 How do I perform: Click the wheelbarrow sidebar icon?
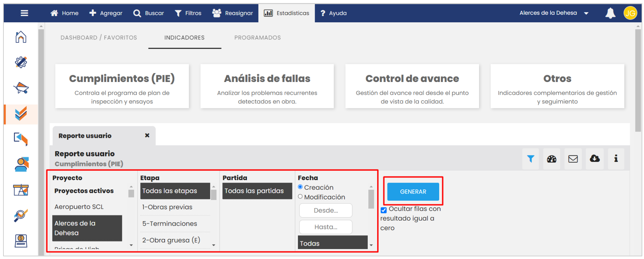(x=21, y=88)
